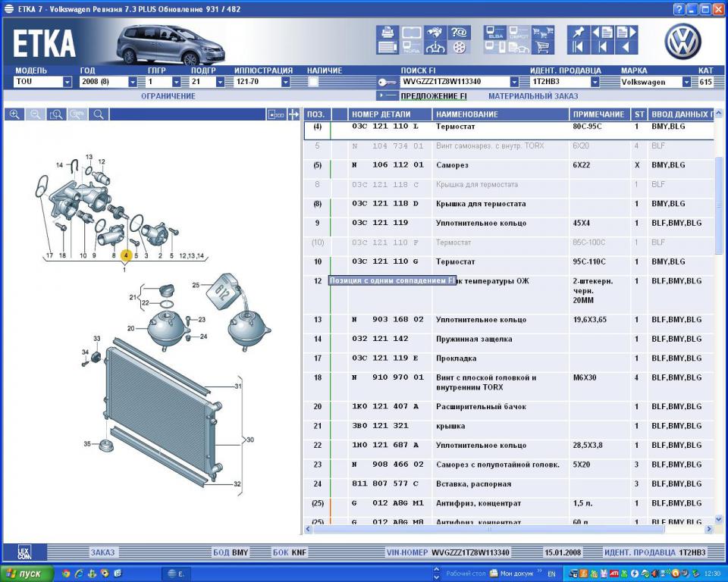728x582 pixels.
Task: Click the information (i) icon below the binoculars
Action: (435, 47)
